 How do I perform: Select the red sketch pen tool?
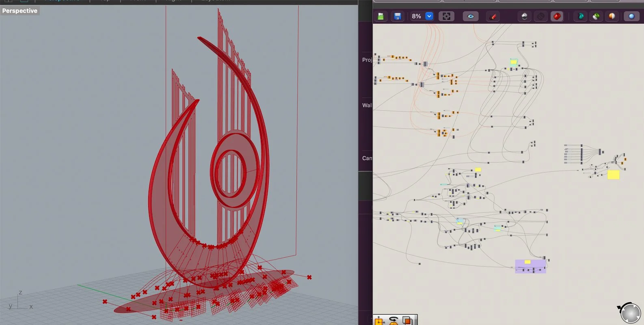click(493, 16)
